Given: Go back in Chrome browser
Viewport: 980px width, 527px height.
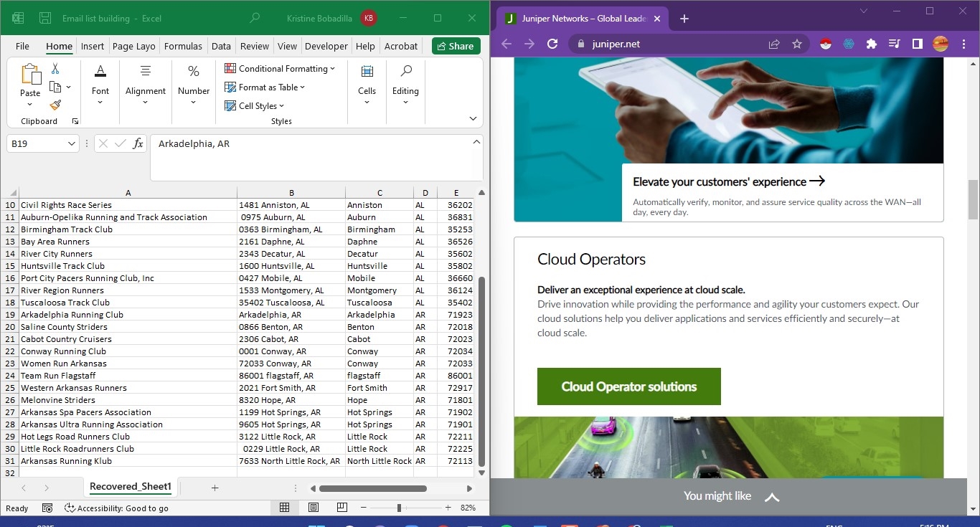Looking at the screenshot, I should click(507, 44).
